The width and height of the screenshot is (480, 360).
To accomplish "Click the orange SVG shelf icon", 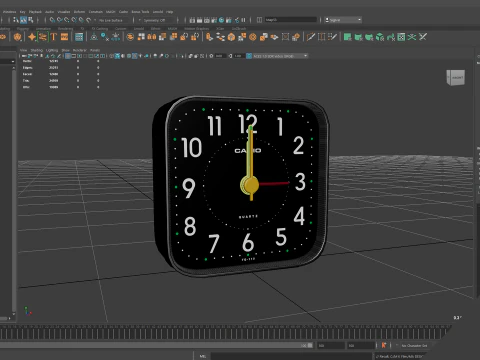I will tap(64, 37).
